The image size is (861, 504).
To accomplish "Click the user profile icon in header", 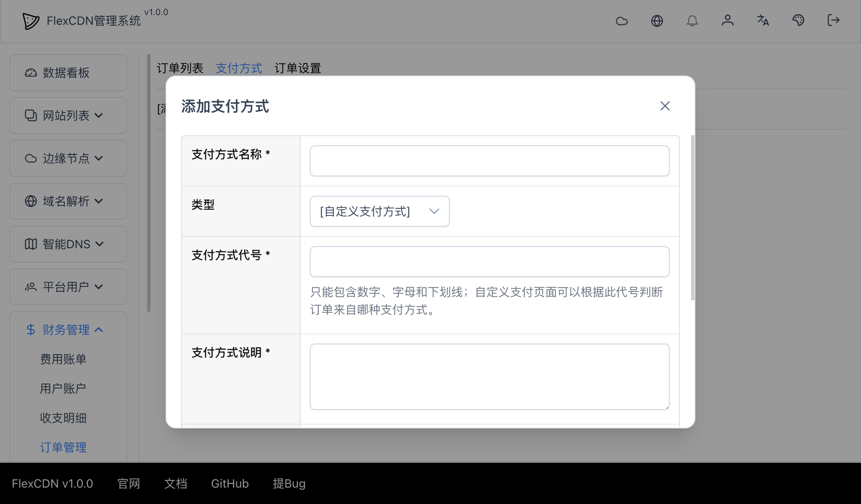I will tap(728, 21).
